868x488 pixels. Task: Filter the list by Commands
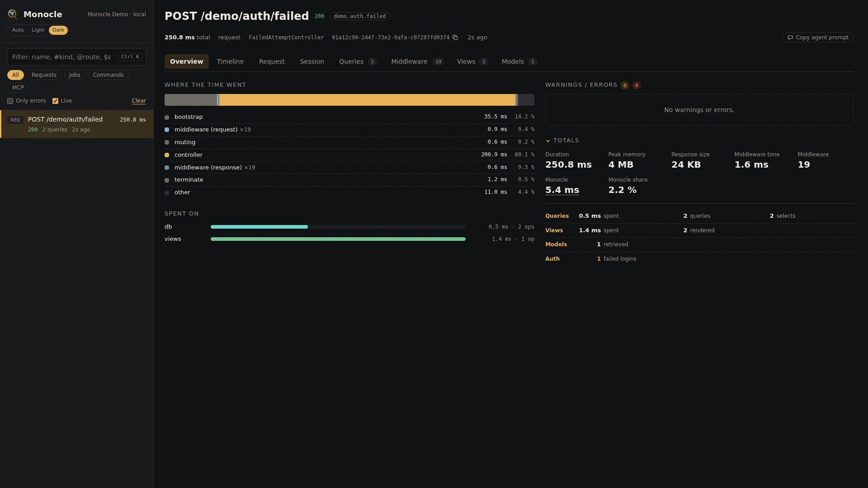pos(108,75)
